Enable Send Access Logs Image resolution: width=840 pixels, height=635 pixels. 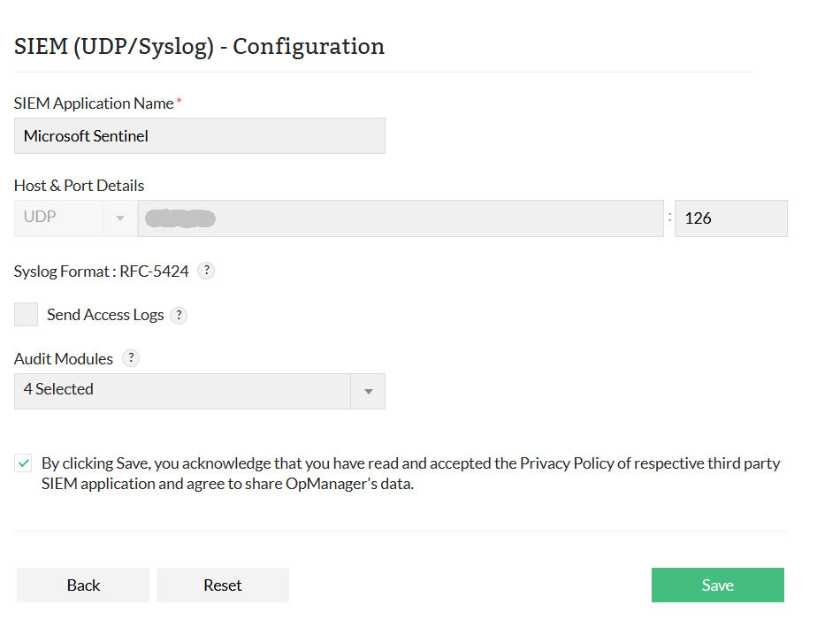[25, 314]
